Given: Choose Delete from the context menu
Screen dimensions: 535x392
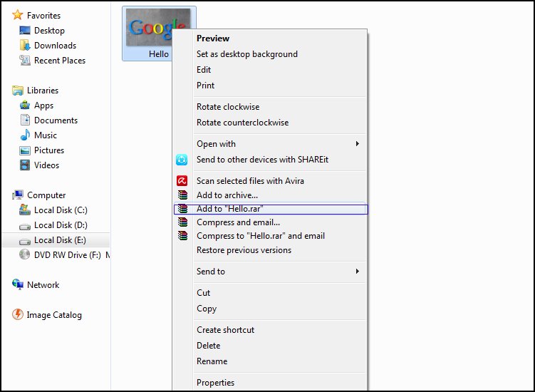Looking at the screenshot, I should tap(269, 346).
